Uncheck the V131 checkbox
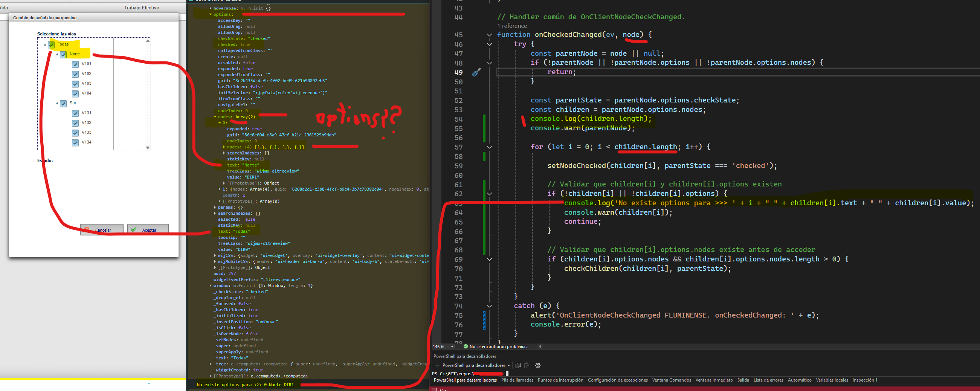The image size is (980, 391). click(75, 113)
